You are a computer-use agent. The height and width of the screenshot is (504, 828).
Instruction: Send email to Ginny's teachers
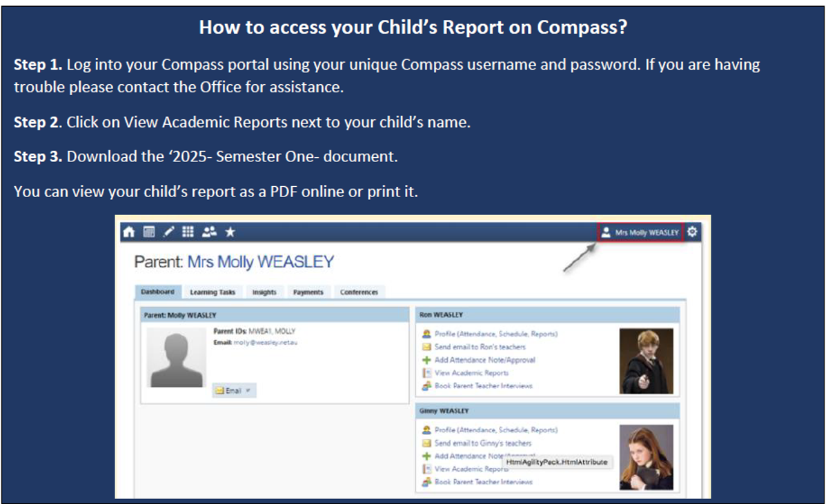[483, 443]
